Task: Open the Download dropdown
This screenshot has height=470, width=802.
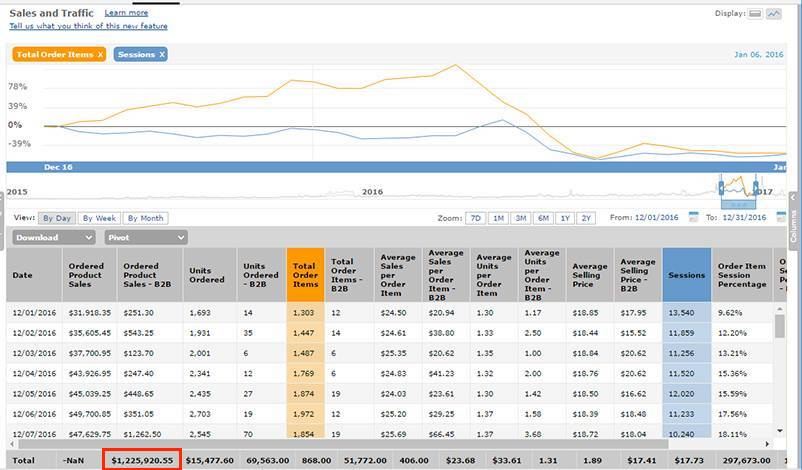Action: pyautogui.click(x=54, y=238)
